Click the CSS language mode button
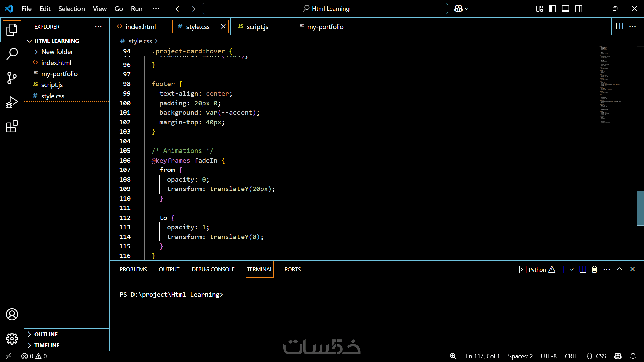 pyautogui.click(x=600, y=356)
